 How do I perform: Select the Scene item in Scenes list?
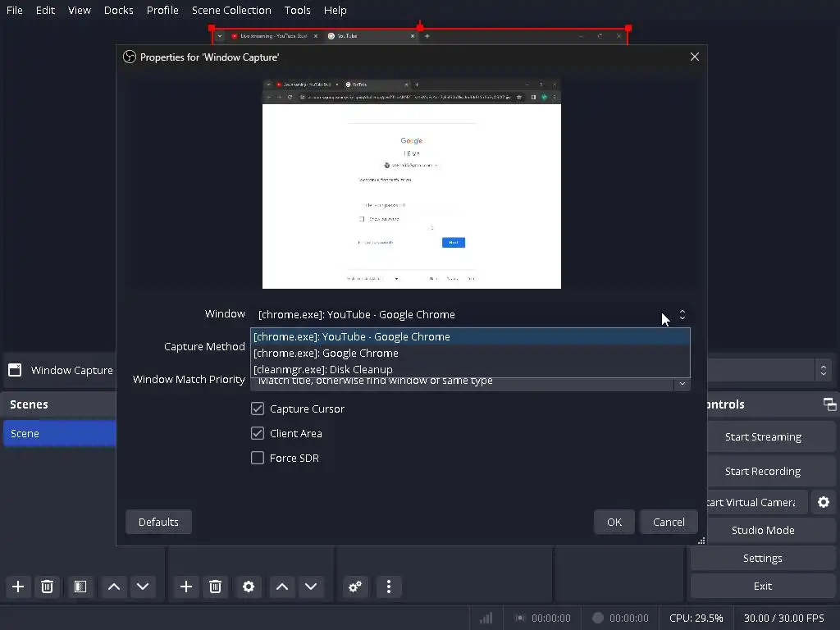click(x=59, y=433)
